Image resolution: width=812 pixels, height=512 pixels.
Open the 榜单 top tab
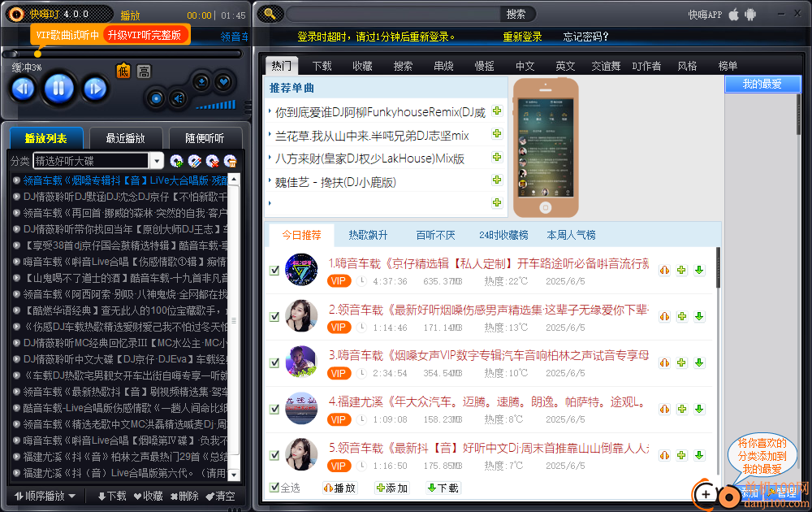728,66
